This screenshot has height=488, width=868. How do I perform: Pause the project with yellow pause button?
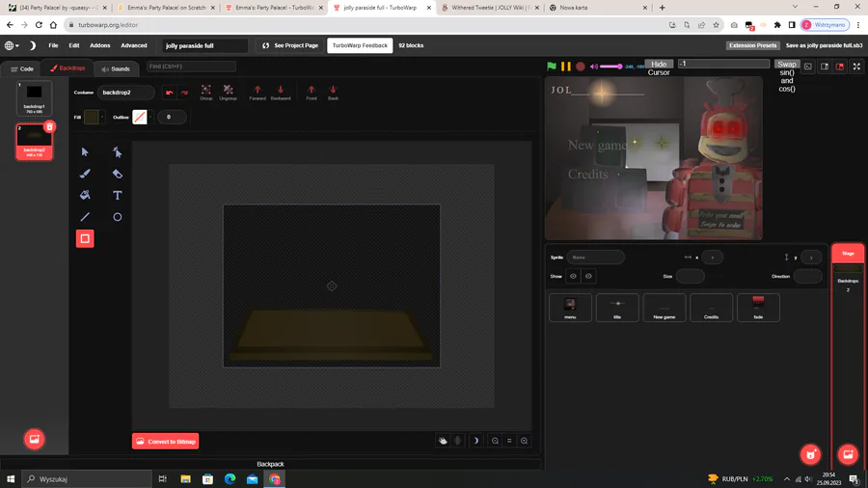point(566,67)
